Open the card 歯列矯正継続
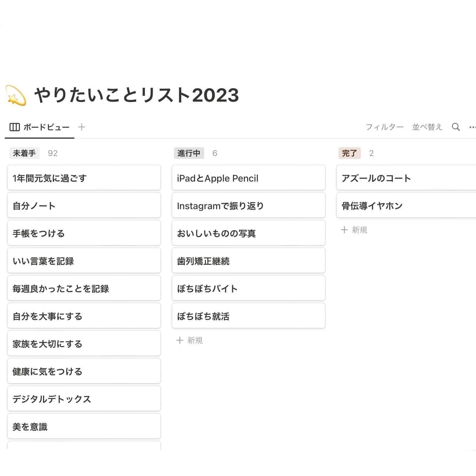This screenshot has height=476, width=476. 248,261
